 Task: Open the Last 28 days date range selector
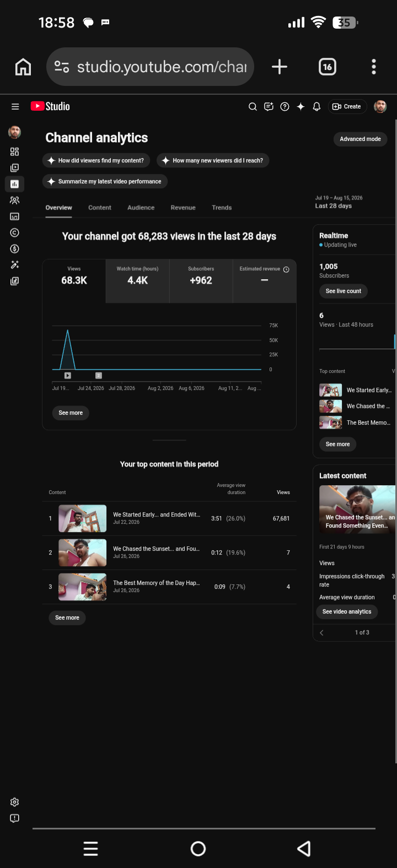(339, 202)
